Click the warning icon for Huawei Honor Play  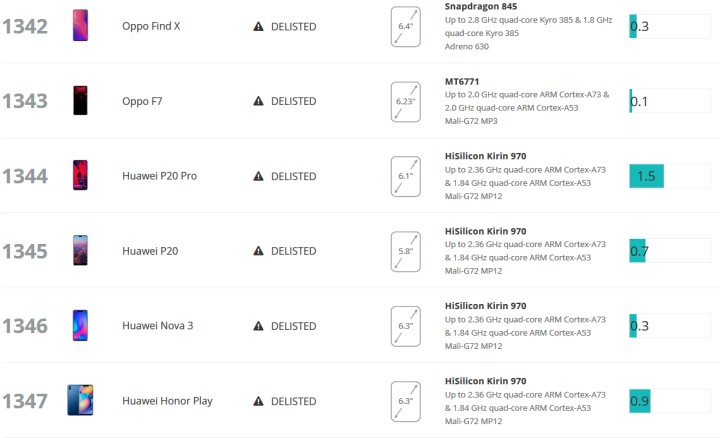(259, 401)
